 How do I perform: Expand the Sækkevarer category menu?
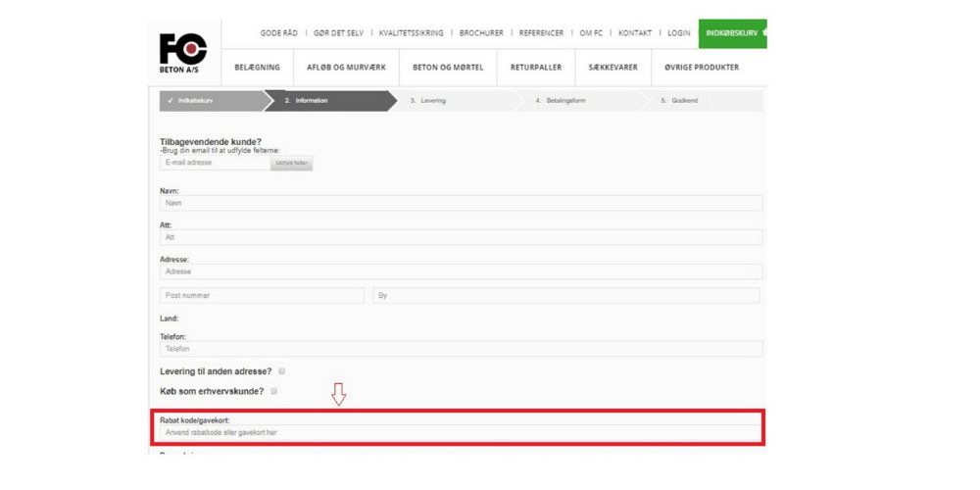point(612,68)
